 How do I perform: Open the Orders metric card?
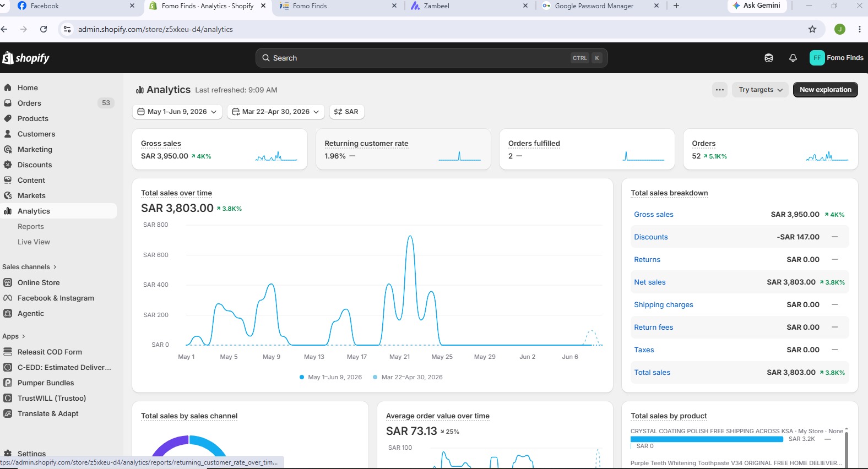click(x=771, y=149)
